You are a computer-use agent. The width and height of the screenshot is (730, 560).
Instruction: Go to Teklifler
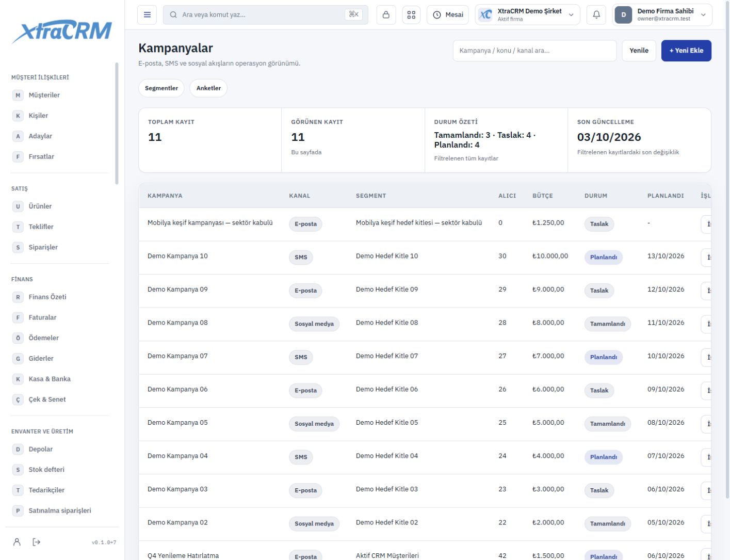[x=60, y=227]
